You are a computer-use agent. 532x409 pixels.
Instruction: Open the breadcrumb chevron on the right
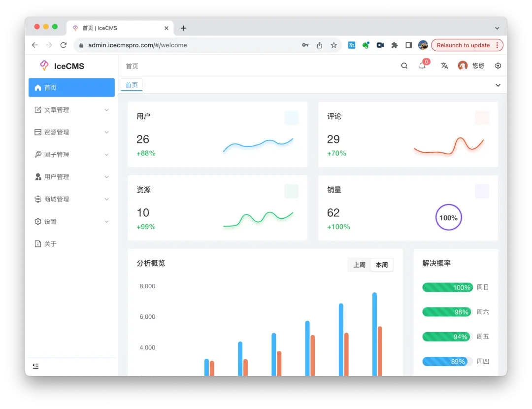click(498, 85)
